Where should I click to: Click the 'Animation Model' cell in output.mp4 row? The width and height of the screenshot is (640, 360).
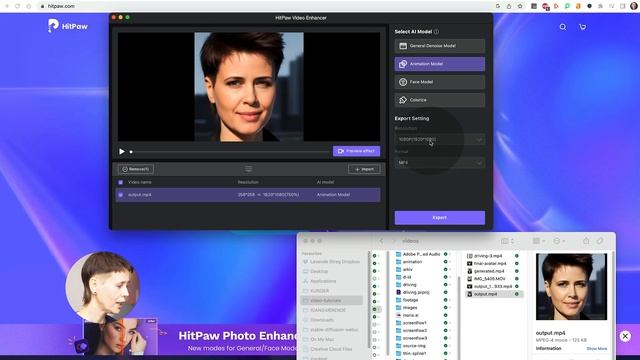(x=333, y=195)
